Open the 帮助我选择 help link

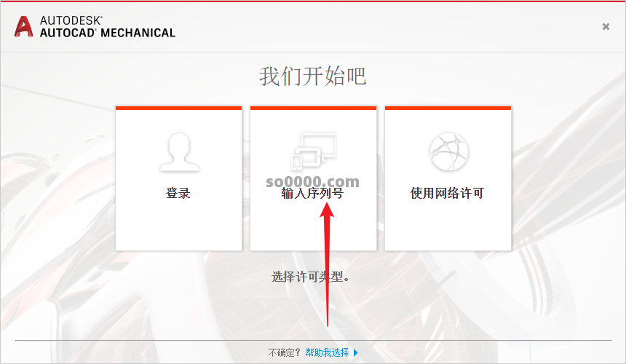pyautogui.click(x=327, y=353)
